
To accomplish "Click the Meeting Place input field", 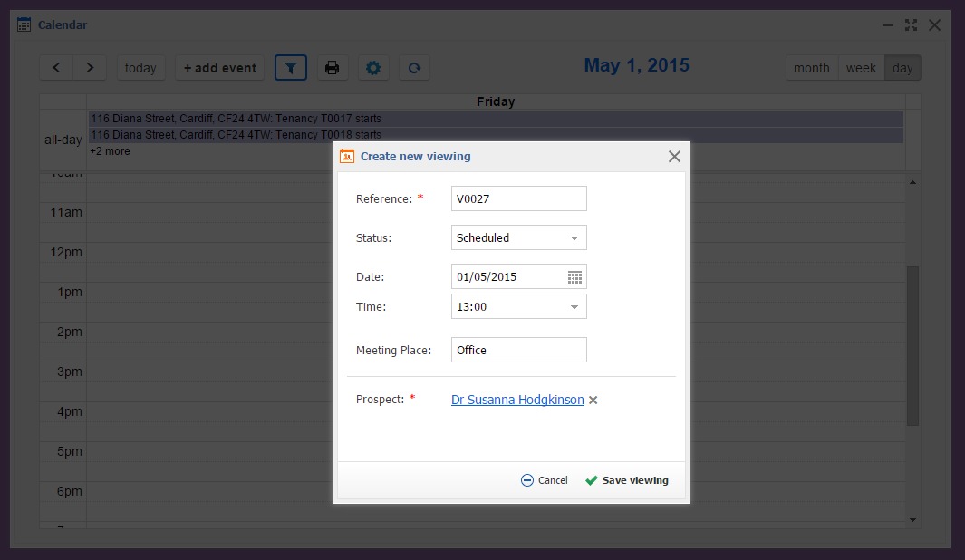I will [x=518, y=350].
